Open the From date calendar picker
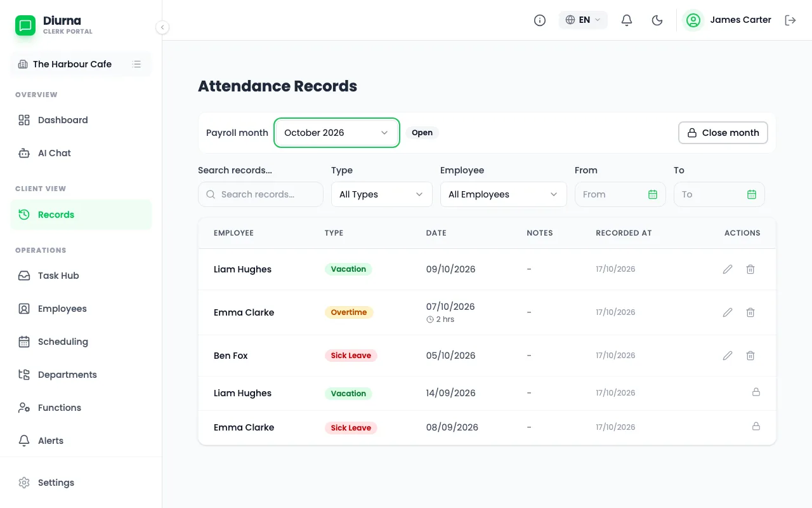 (653, 194)
